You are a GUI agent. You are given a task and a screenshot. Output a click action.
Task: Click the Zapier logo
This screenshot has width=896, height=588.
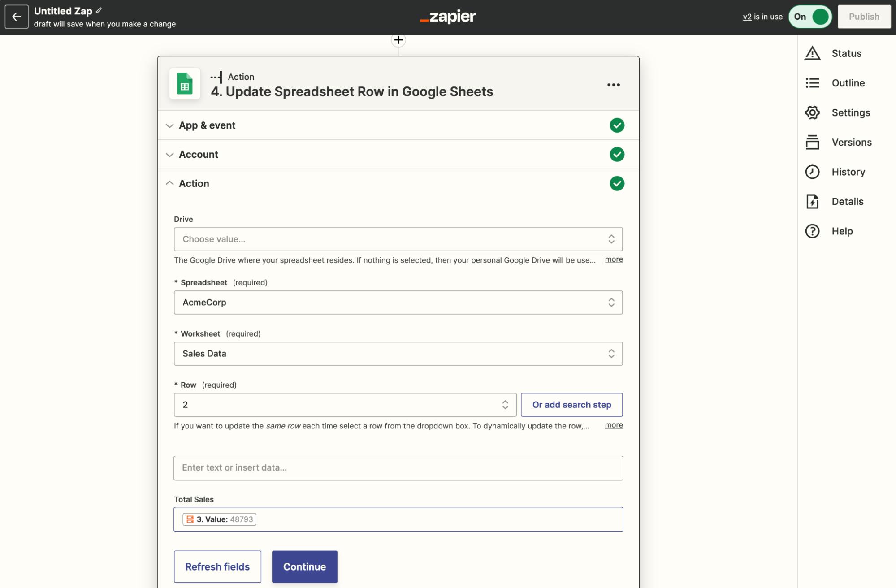[448, 17]
